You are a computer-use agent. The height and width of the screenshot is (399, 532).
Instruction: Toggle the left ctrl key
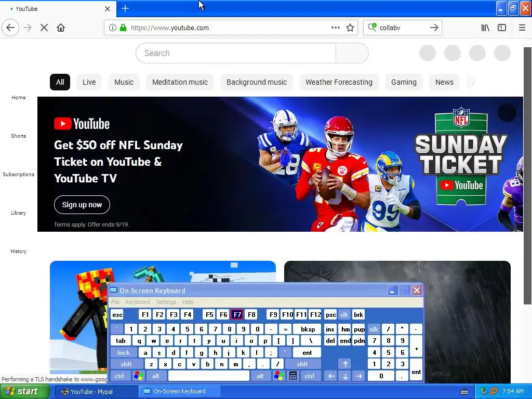pyautogui.click(x=119, y=376)
